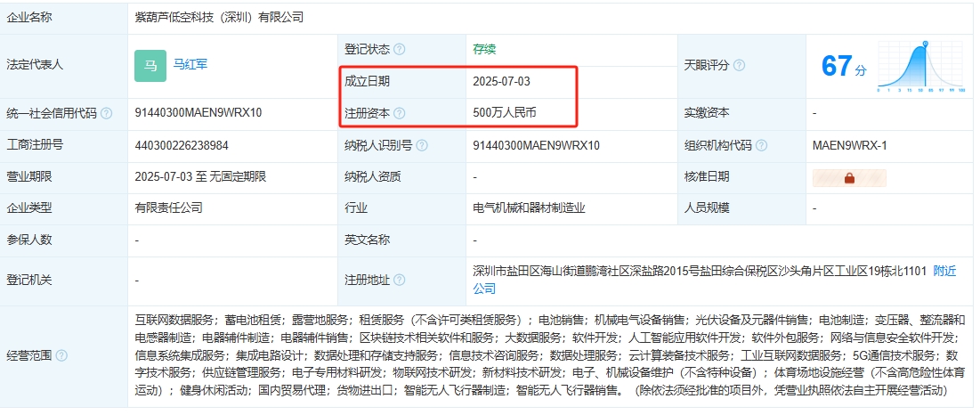This screenshot has width=980, height=415.
Task: Click 工商注册号 value 440300226238984
Action: click(x=182, y=146)
